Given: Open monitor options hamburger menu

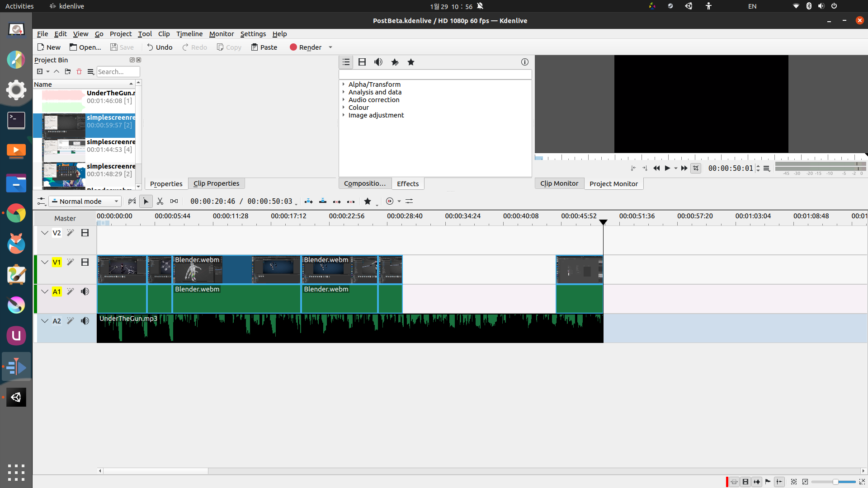Looking at the screenshot, I should coord(767,168).
